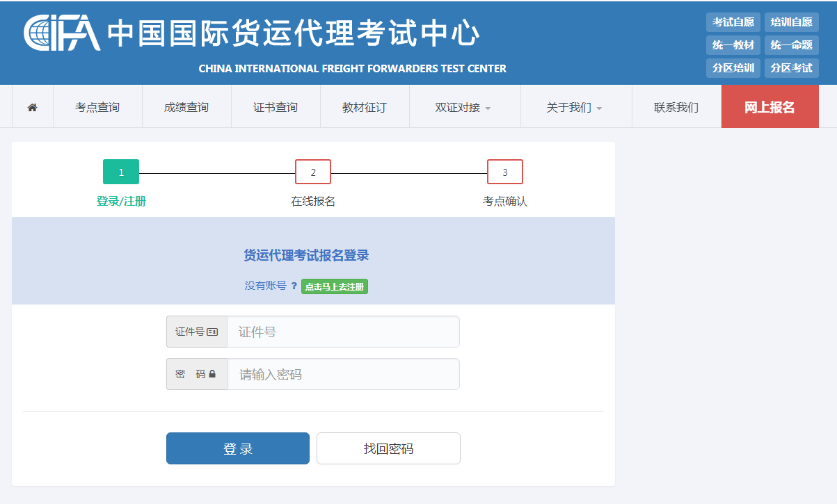Image resolution: width=837 pixels, height=504 pixels.
Task: Expand the 双证对接 dropdown menu
Action: pos(464,107)
